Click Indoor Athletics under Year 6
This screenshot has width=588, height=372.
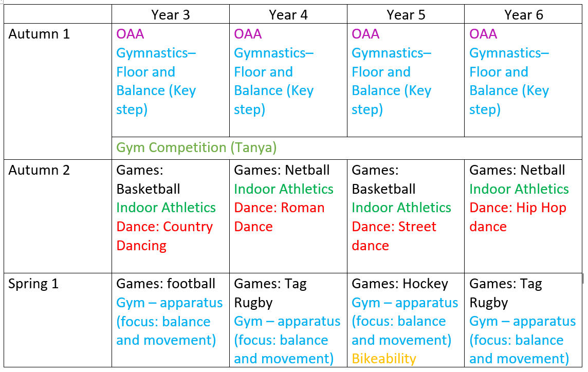pos(519,189)
